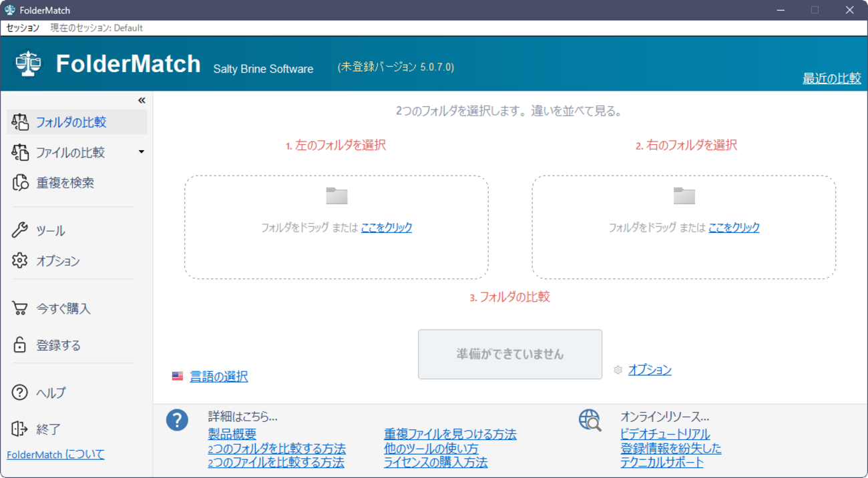Click the 詳細はこちら... heading
868x478 pixels.
(x=243, y=417)
